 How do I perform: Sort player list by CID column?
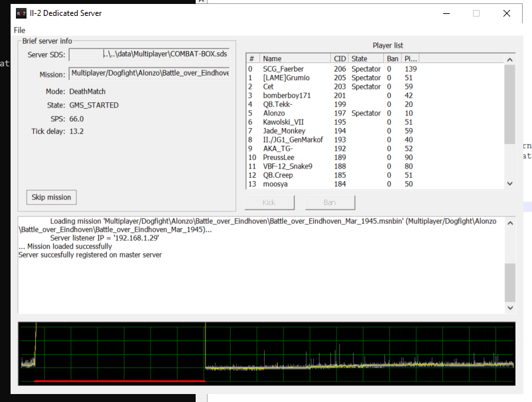pos(340,59)
